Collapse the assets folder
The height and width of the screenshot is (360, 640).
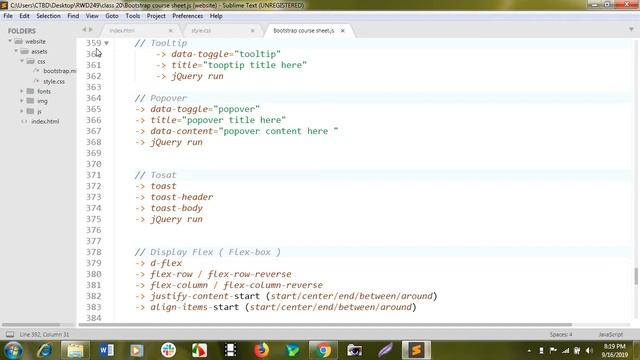(x=16, y=51)
